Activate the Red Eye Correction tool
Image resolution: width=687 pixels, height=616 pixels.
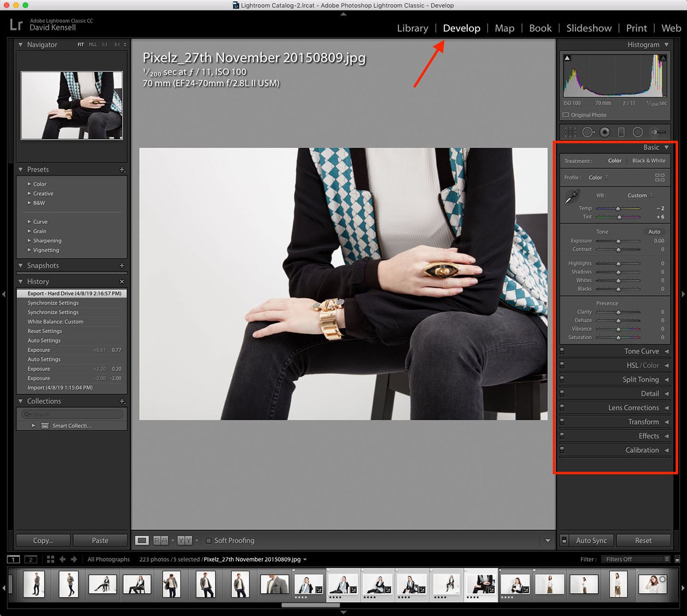point(605,132)
